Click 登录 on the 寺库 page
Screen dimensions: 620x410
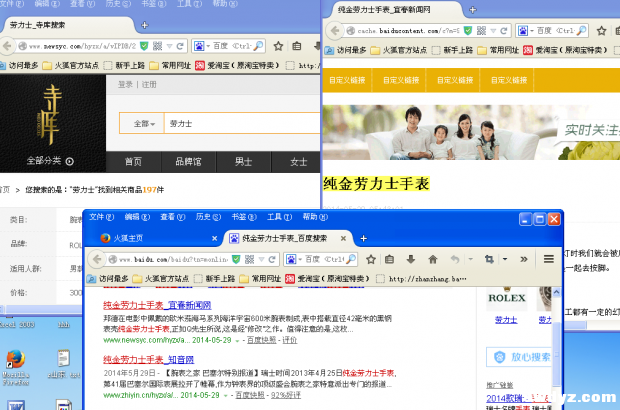125,85
